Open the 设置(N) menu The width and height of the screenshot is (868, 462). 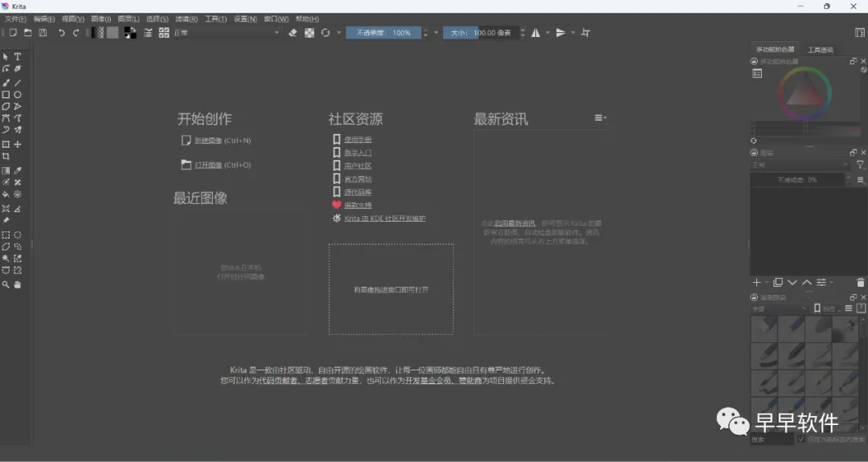245,18
